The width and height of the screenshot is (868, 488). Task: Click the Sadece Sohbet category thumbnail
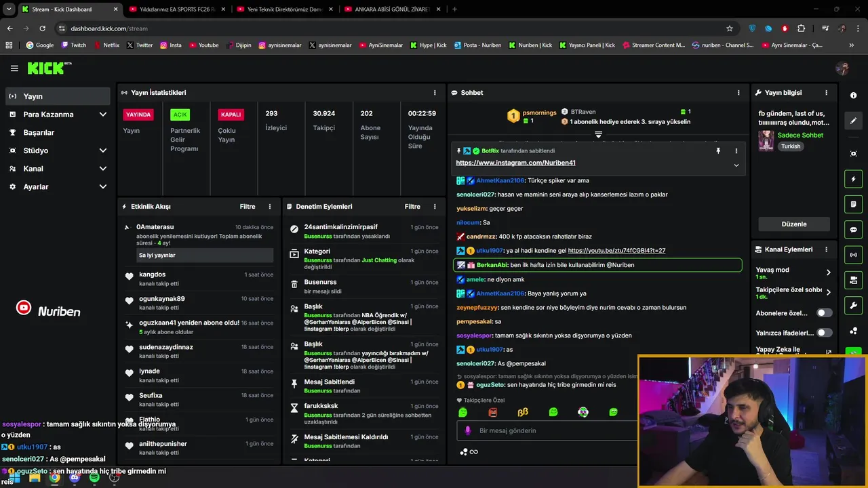[766, 140]
